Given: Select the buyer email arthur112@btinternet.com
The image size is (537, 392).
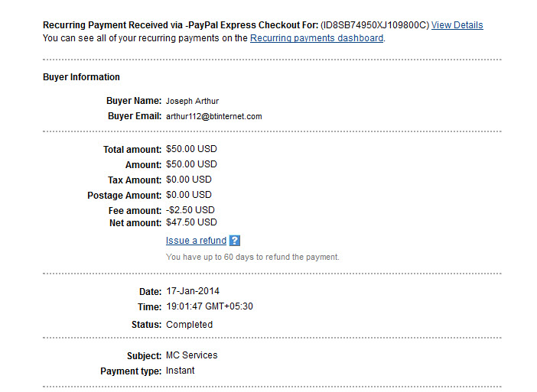Looking at the screenshot, I should pos(213,116).
